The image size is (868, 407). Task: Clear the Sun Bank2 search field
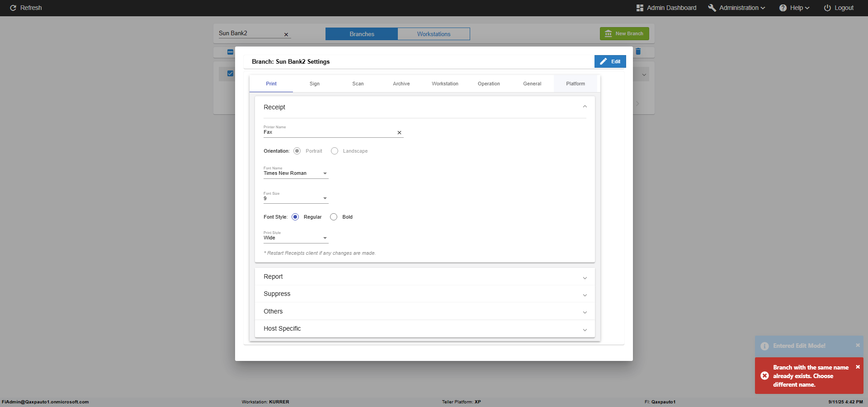point(286,34)
